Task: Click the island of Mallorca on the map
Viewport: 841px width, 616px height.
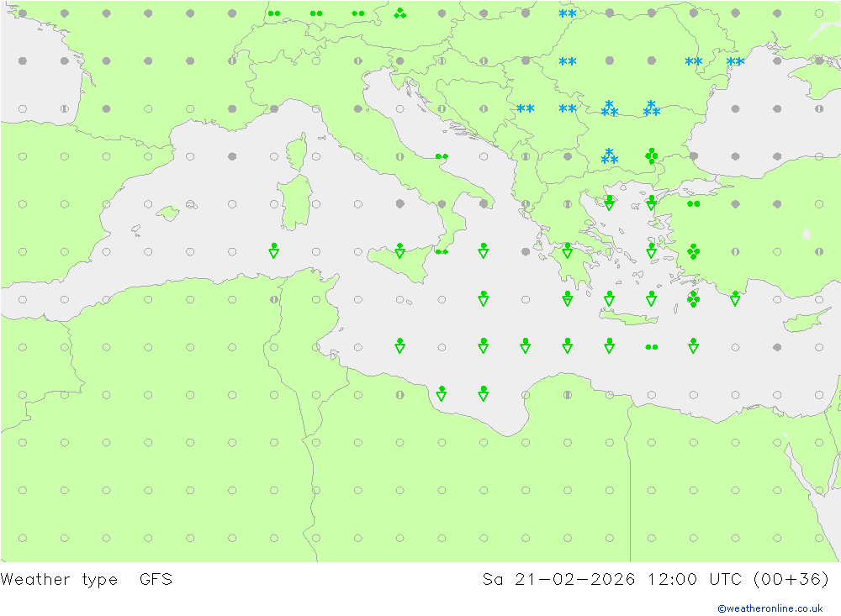Action: click(x=168, y=213)
